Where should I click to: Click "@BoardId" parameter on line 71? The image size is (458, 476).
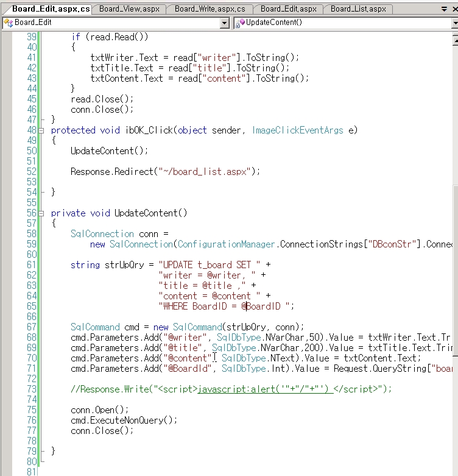pos(188,369)
